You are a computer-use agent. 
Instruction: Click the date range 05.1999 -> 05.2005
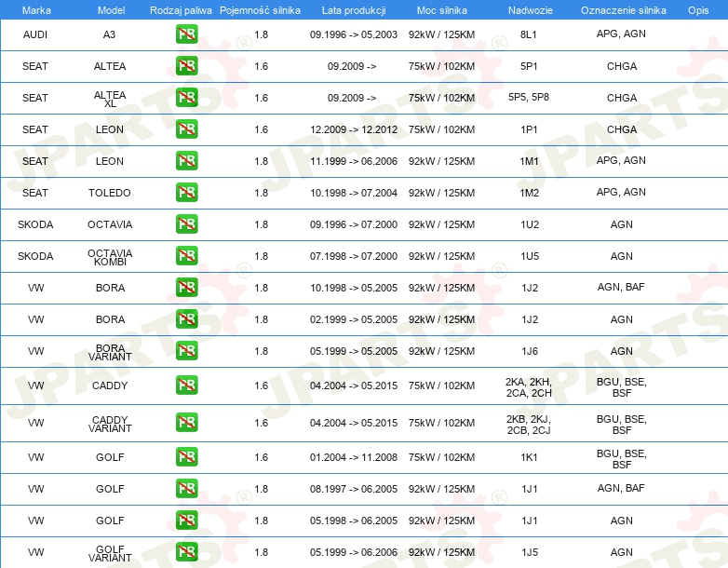[x=354, y=351]
